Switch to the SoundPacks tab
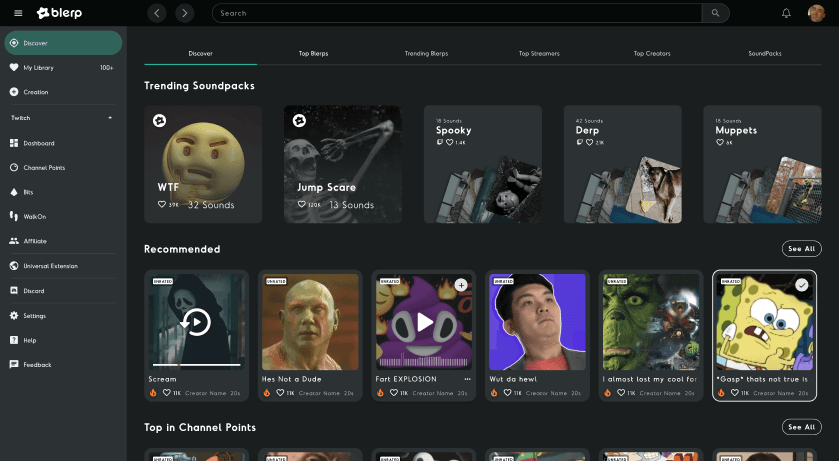This screenshot has width=839, height=461. pos(765,53)
